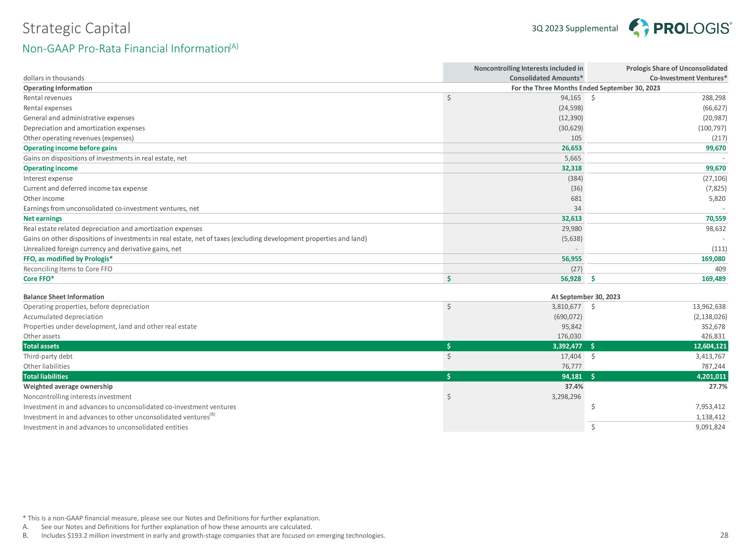Click the Net earnings value 32,613
This screenshot has width=747, height=560.
click(571, 218)
